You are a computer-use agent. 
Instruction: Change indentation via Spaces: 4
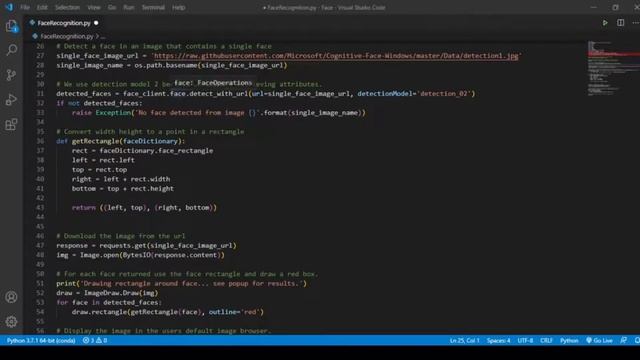[x=498, y=340]
